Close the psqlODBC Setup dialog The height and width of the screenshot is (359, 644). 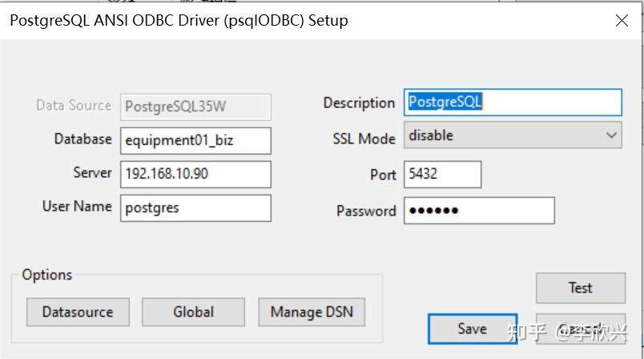pos(622,21)
